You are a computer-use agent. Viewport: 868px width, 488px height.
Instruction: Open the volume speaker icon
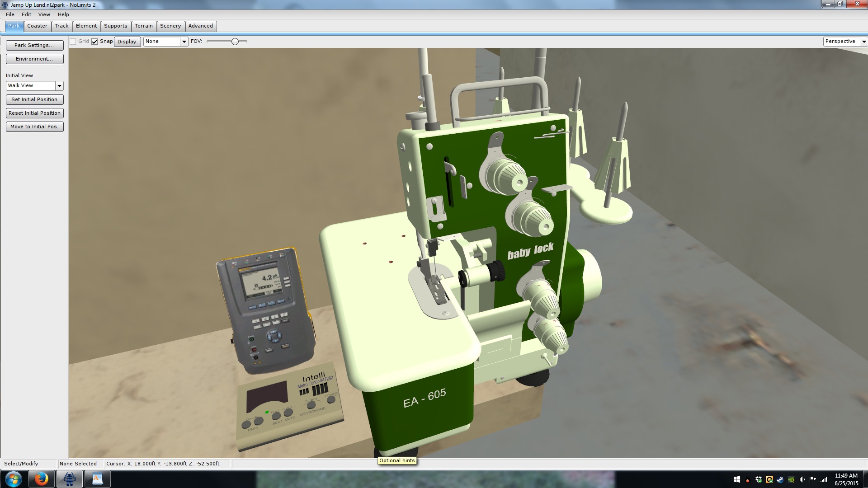[x=802, y=479]
